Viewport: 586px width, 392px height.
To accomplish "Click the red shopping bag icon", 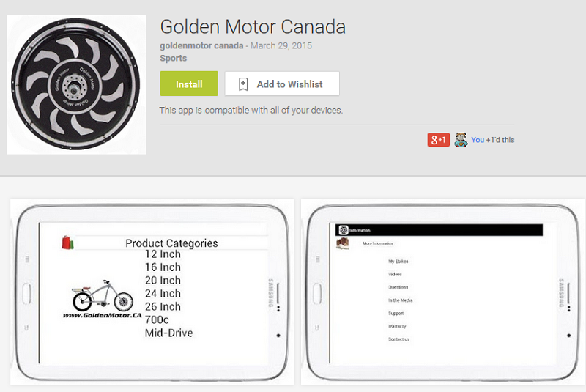I will (x=67, y=243).
